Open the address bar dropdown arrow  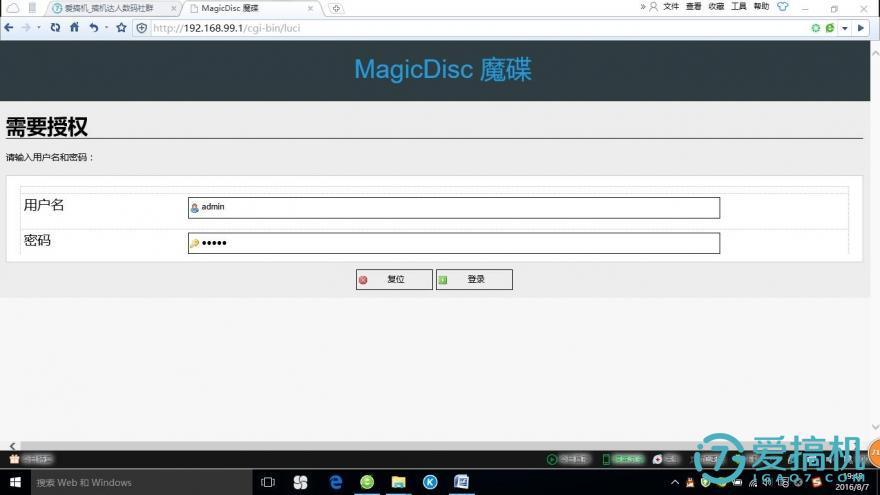(x=845, y=28)
